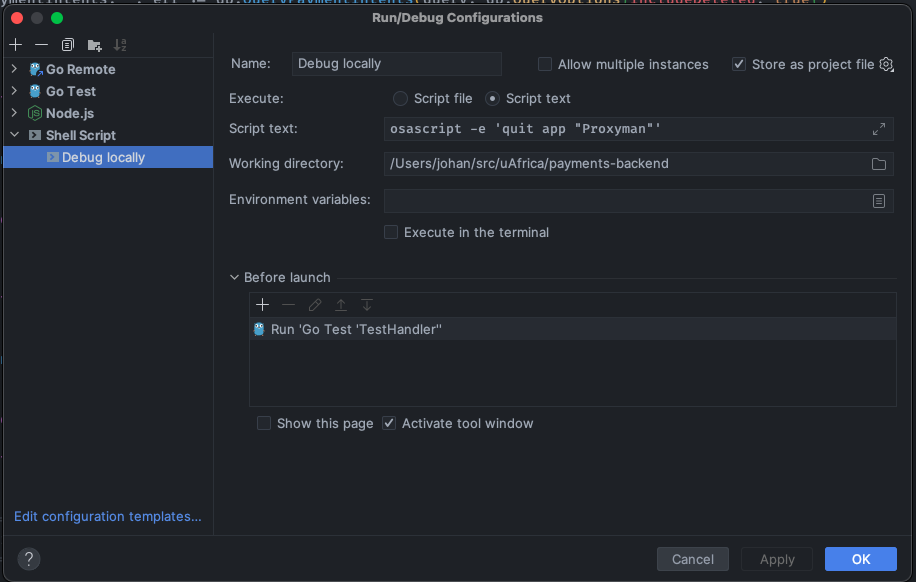Remove the Before launch task

click(x=289, y=305)
